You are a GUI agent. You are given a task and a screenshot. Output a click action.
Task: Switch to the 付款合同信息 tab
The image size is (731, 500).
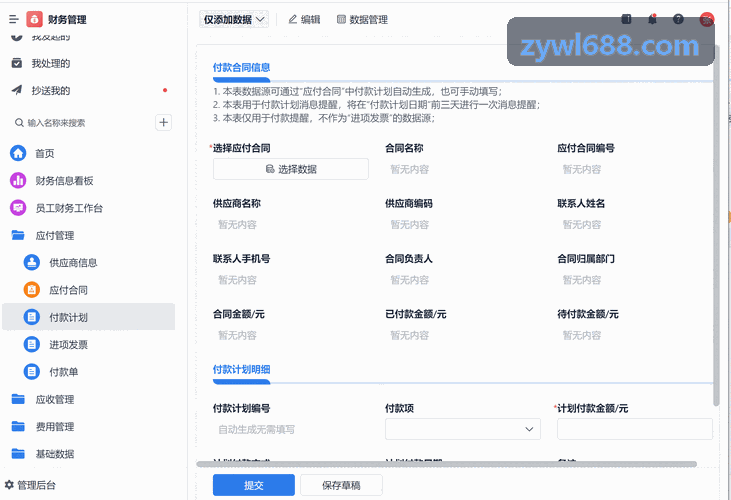click(x=241, y=68)
